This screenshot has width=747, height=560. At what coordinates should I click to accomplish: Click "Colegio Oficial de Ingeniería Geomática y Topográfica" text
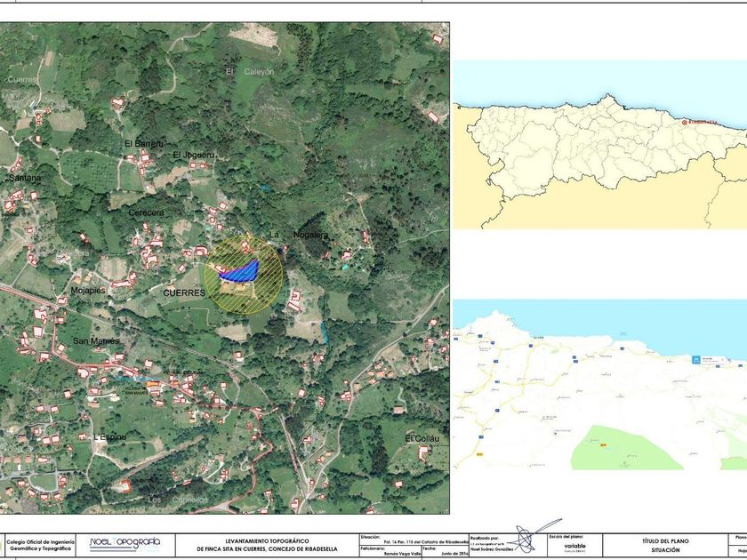click(x=43, y=545)
